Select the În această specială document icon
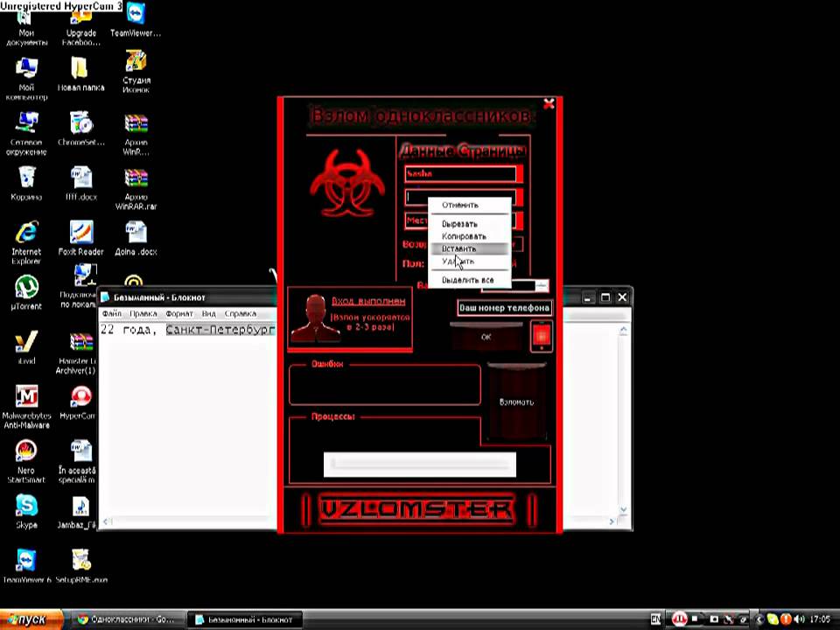 pyautogui.click(x=78, y=462)
